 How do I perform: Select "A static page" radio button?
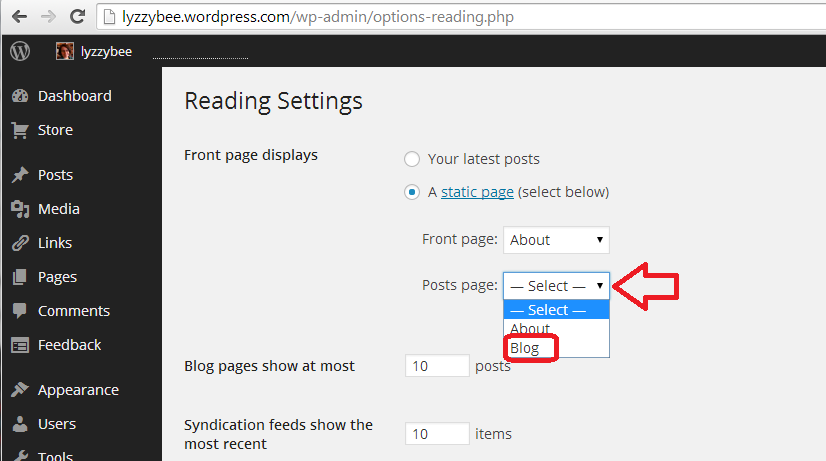[412, 192]
